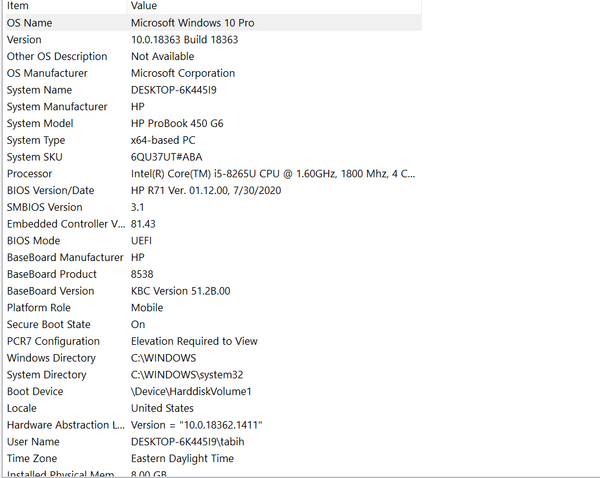The height and width of the screenshot is (478, 600).
Task: Select the System Model row
Action: point(213,123)
